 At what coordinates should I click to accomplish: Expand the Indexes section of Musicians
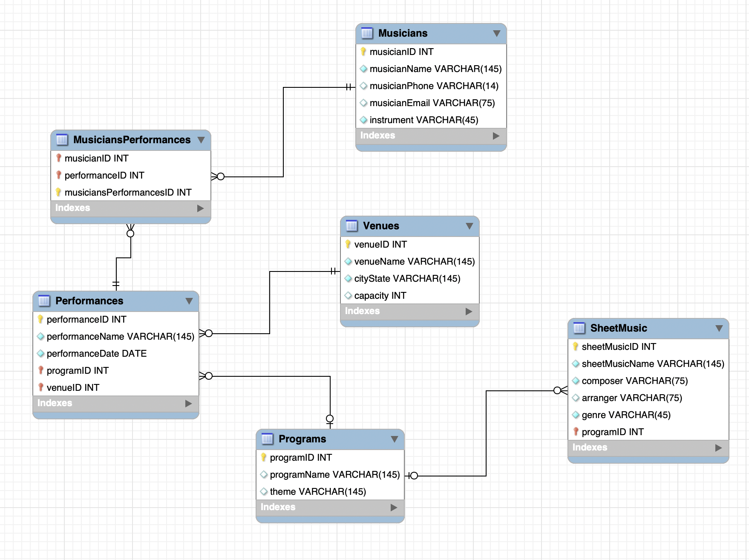click(x=496, y=136)
